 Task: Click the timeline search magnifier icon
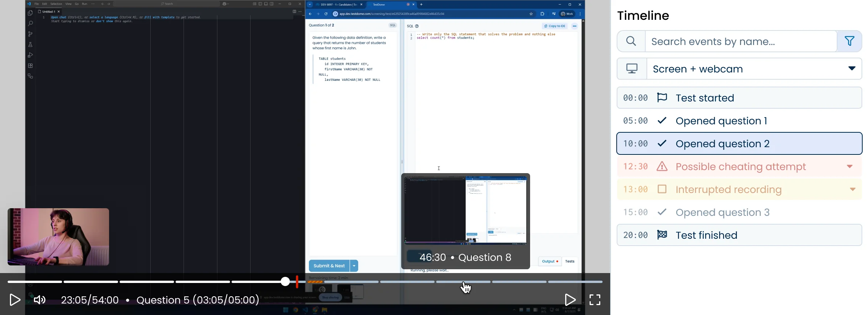click(x=631, y=41)
